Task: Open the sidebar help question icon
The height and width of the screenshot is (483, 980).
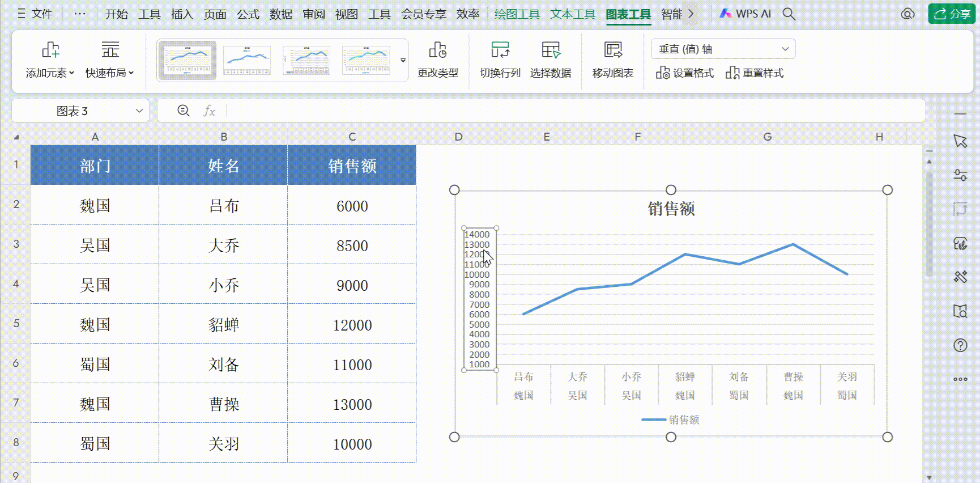Action: coord(960,345)
